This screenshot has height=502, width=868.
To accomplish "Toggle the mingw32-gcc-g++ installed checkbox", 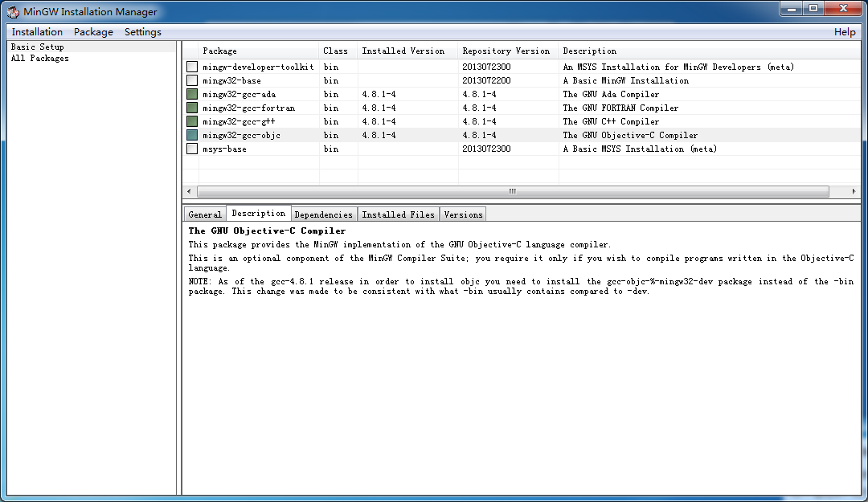I will pyautogui.click(x=192, y=122).
